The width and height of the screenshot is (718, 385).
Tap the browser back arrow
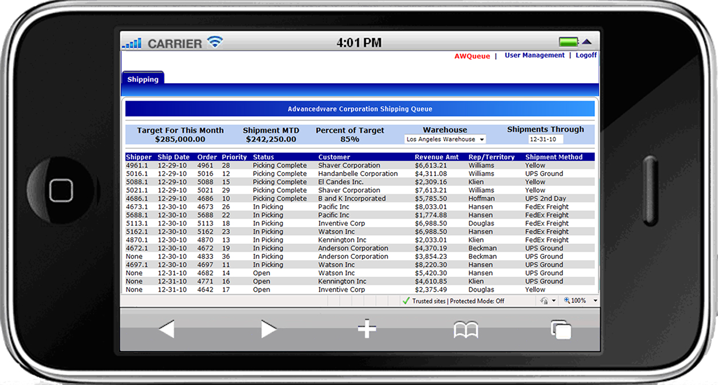point(167,329)
